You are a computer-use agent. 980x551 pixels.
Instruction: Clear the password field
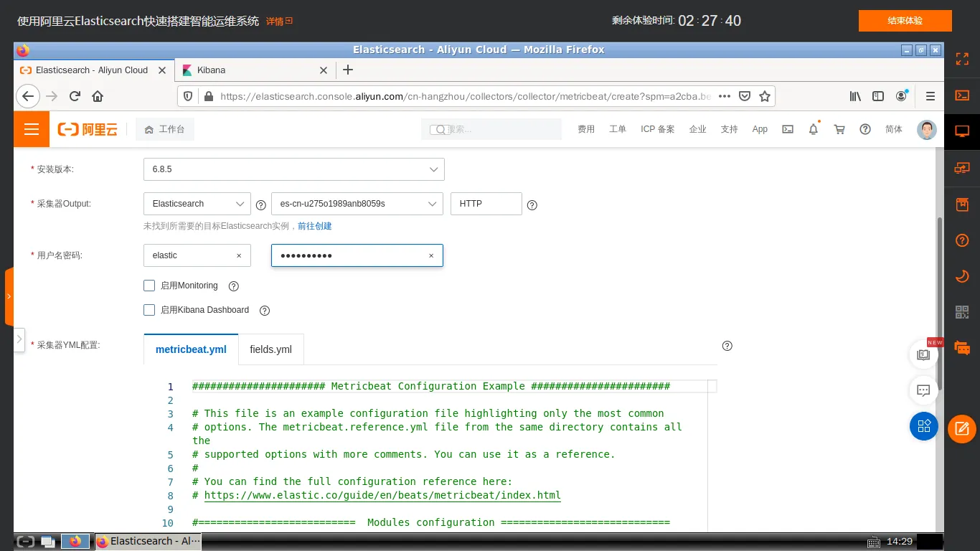coord(431,255)
